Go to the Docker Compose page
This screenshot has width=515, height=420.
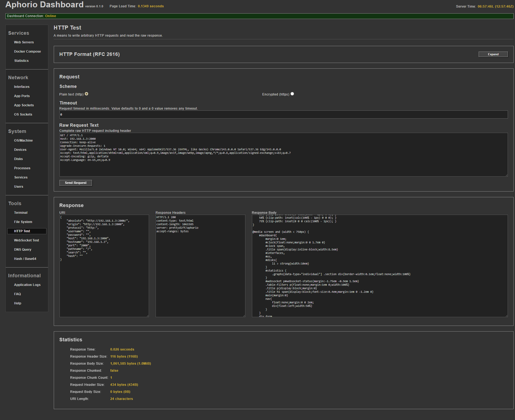27,52
